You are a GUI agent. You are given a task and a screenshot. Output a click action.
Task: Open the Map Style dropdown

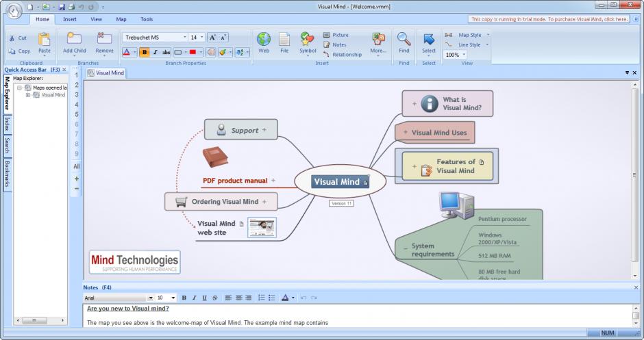[488, 35]
